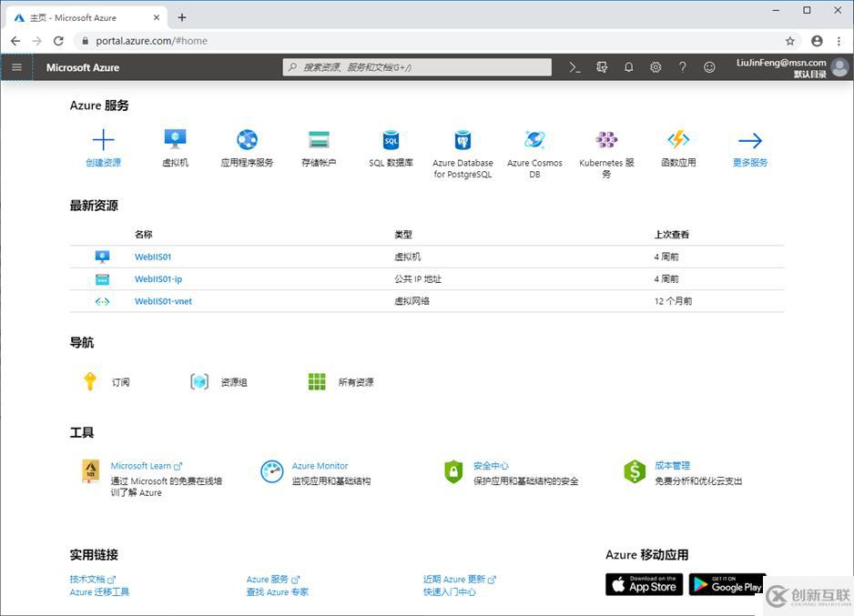Open the notifications bell

click(628, 67)
